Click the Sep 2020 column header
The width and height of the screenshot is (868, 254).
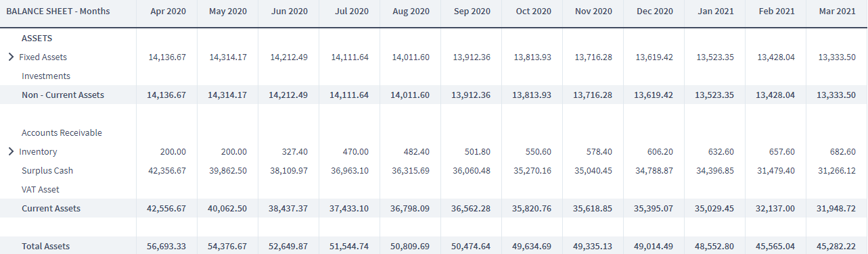tap(472, 11)
